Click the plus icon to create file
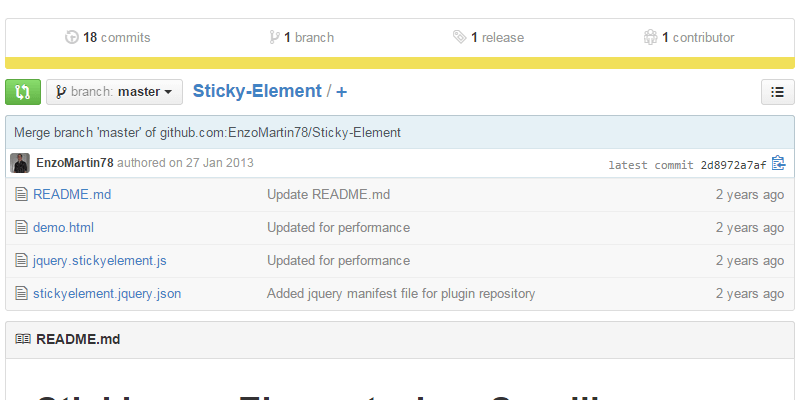Screen dimensions: 800x400 [x=342, y=92]
